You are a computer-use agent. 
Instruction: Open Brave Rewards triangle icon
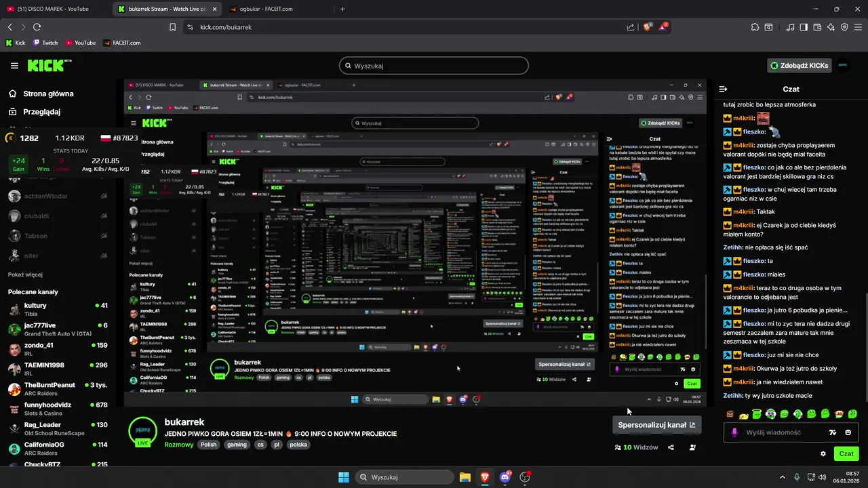664,27
